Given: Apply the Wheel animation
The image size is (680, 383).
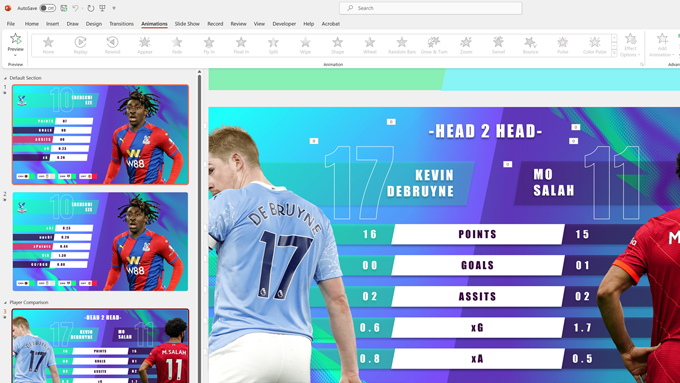Looking at the screenshot, I should coord(369,45).
